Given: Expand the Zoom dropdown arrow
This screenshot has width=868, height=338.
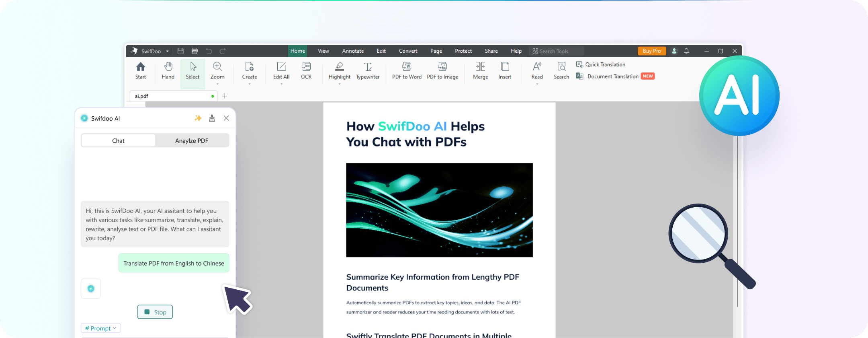Looking at the screenshot, I should (x=217, y=84).
